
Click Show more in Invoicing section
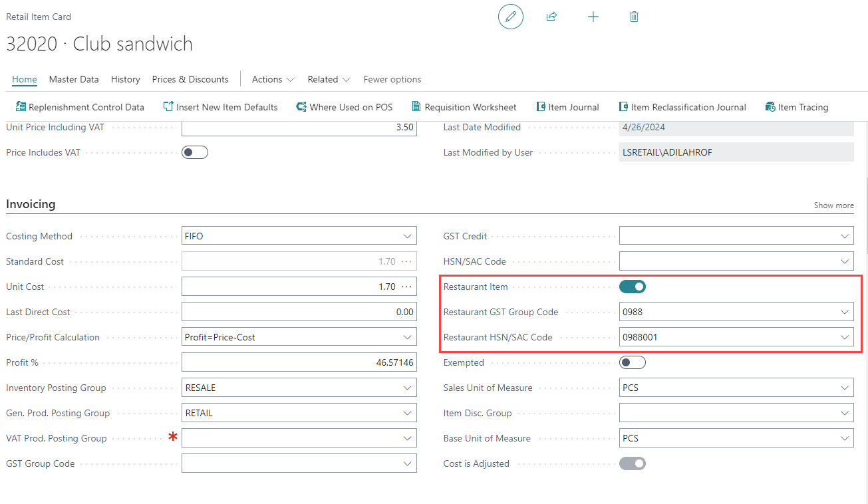pyautogui.click(x=833, y=205)
